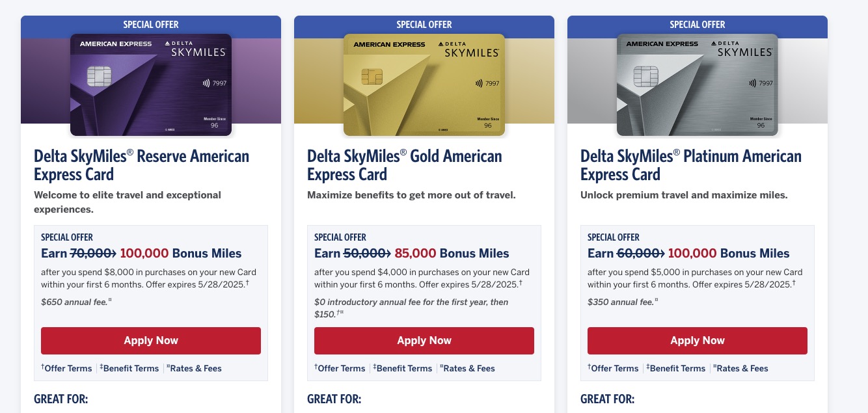Viewport: 868px width, 413px height.
Task: Apply Now for the Gold Card
Action: 424,341
